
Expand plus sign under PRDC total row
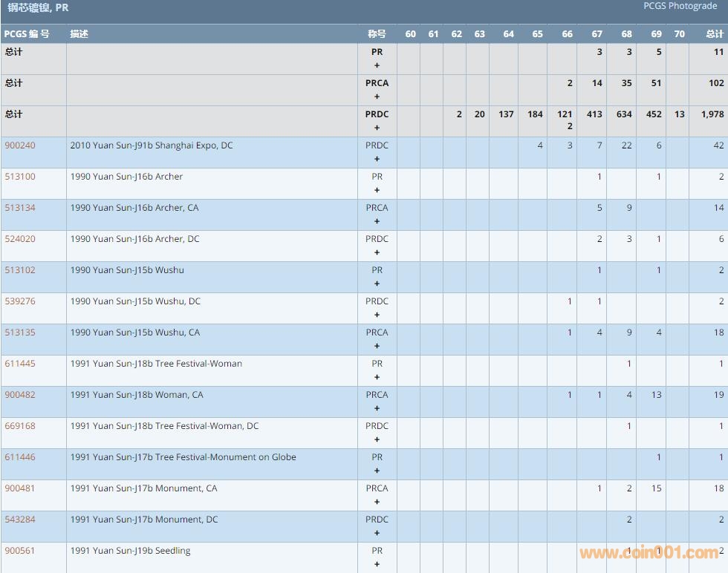377,128
